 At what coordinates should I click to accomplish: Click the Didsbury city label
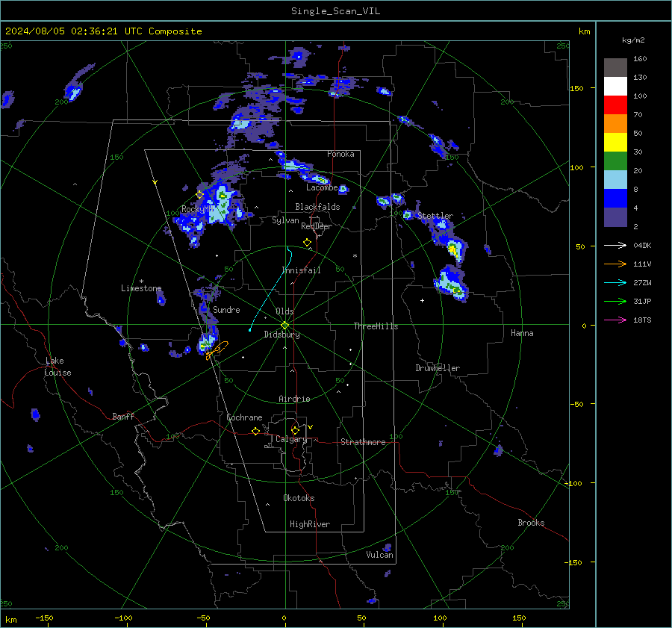coord(281,335)
